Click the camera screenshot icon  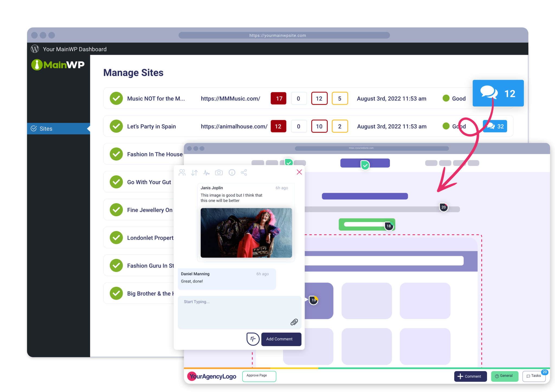[219, 173]
